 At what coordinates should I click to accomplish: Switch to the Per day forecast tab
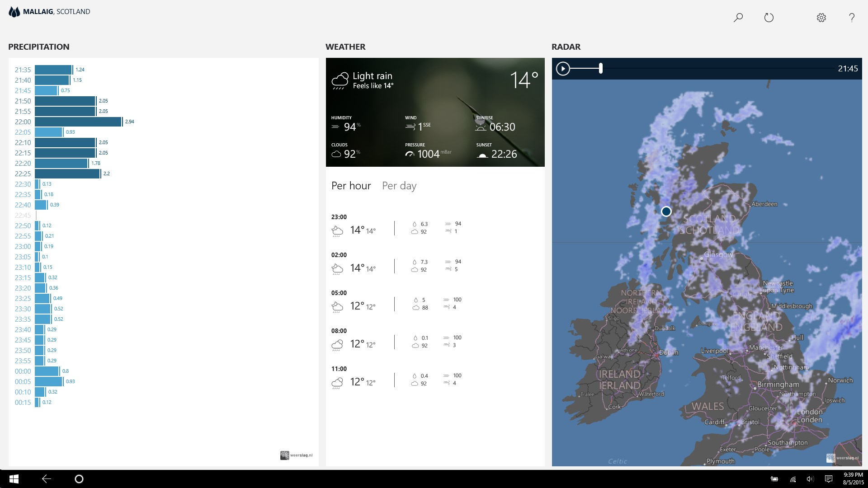tap(399, 186)
